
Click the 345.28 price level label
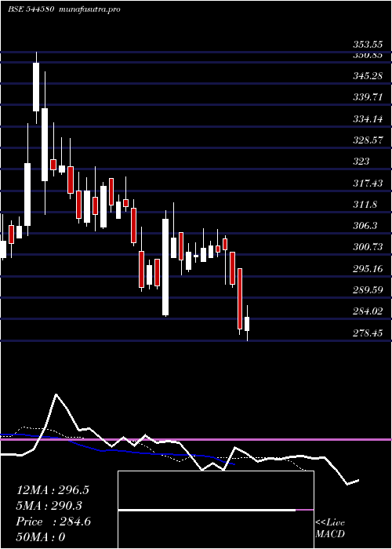[x=367, y=75]
